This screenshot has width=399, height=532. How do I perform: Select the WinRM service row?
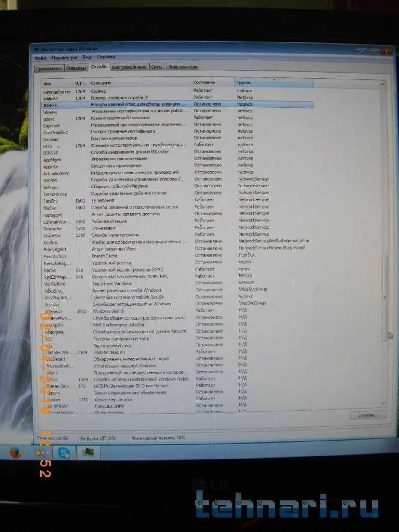coord(178,180)
